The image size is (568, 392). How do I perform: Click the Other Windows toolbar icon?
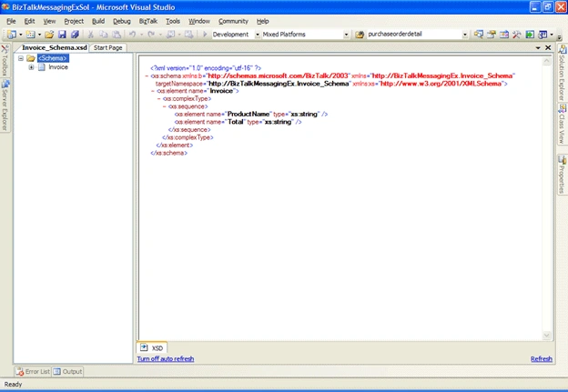(543, 35)
